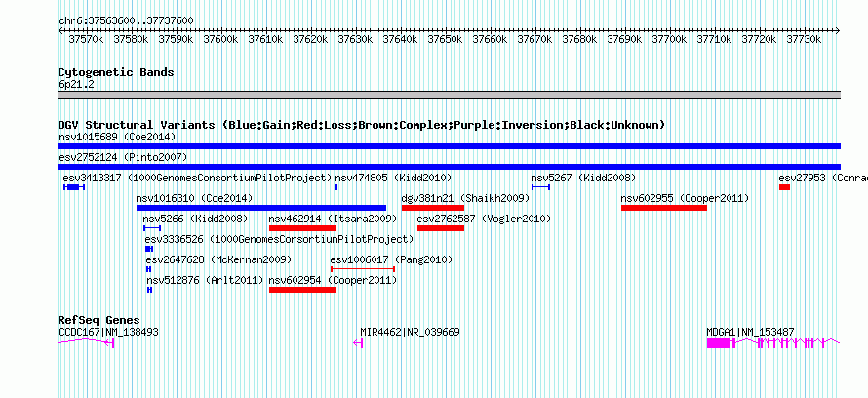The width and height of the screenshot is (868, 398).
Task: Click the chr6:37563600..37737600 coordinate text
Action: pyautogui.click(x=126, y=20)
